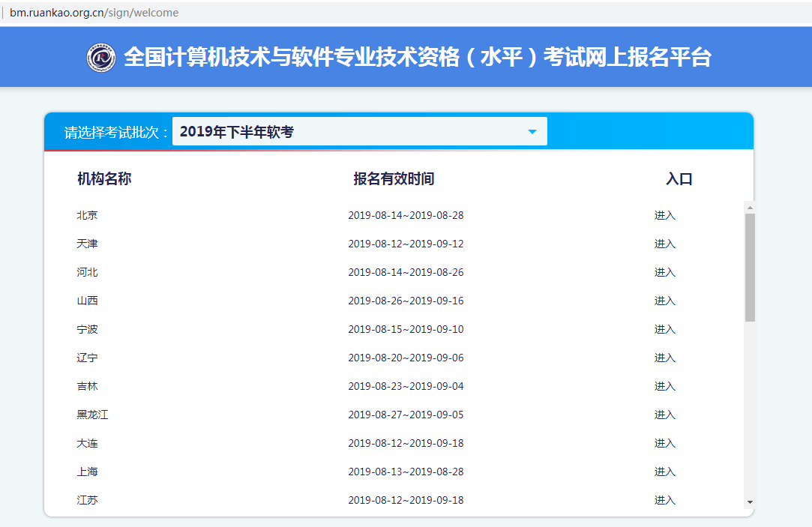Image resolution: width=812 pixels, height=527 pixels.
Task: Click the 入口 column header
Action: pos(679,179)
